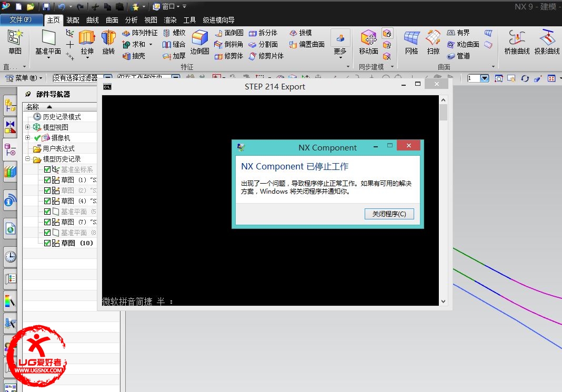This screenshot has height=392, width=562.
Task: Switch to the 渲染 render tab
Action: 170,20
